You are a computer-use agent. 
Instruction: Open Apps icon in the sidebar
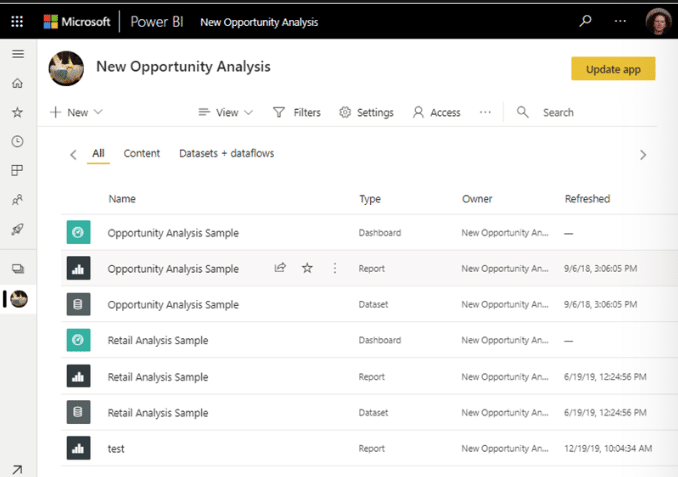(x=17, y=170)
